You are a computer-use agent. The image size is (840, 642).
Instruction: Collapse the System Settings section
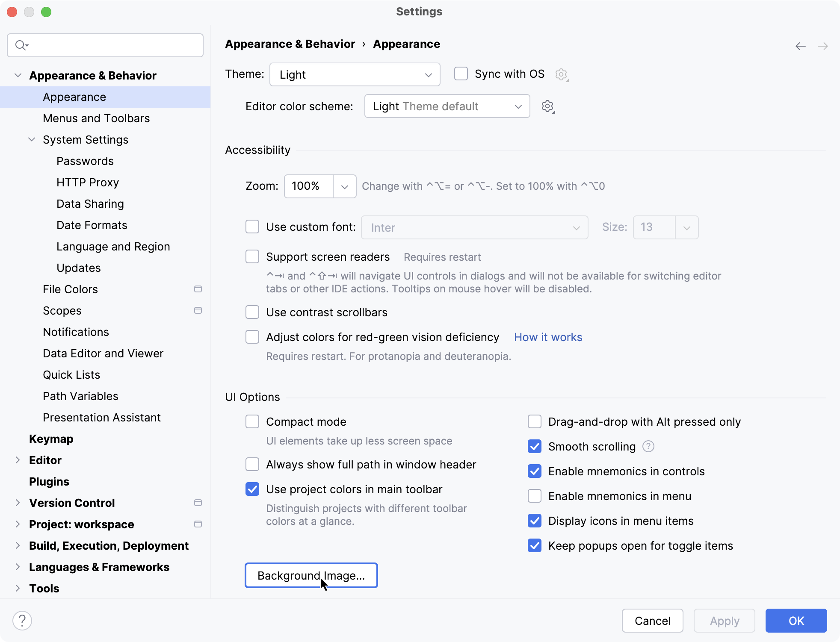pos(31,139)
